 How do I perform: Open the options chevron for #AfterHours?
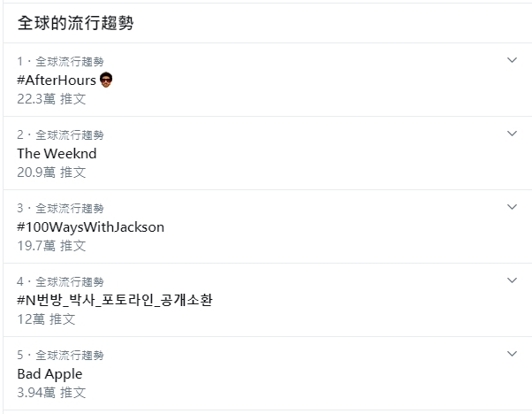[x=512, y=60]
